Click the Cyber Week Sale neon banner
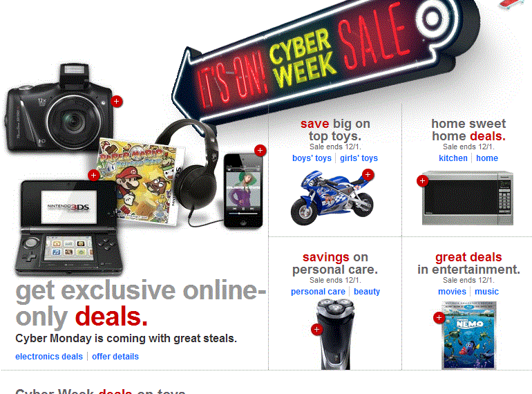The height and width of the screenshot is (394, 532). [x=325, y=61]
